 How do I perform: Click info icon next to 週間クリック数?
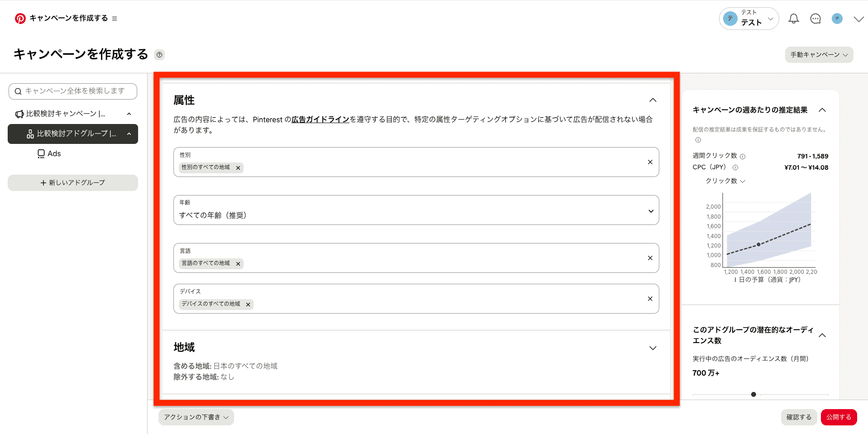pyautogui.click(x=743, y=157)
